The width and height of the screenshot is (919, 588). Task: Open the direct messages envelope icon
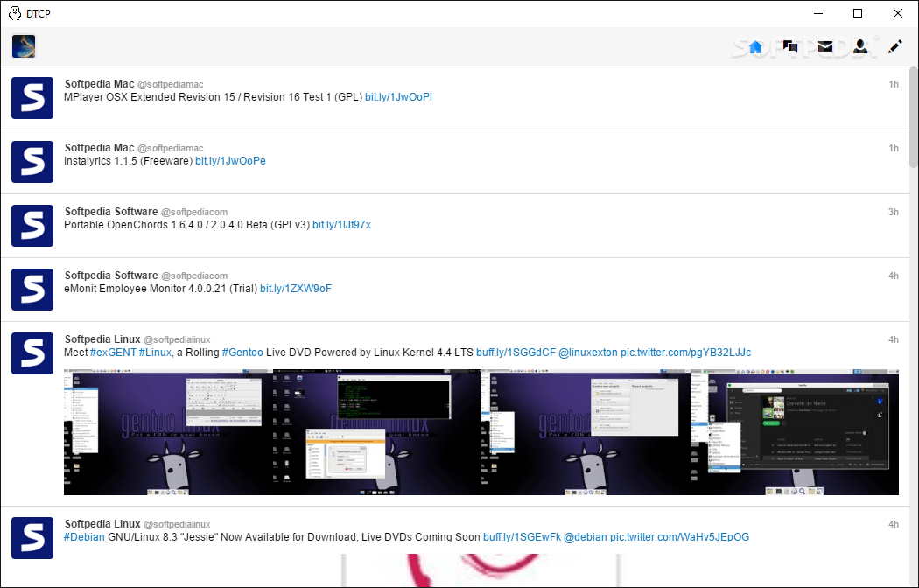click(x=825, y=47)
